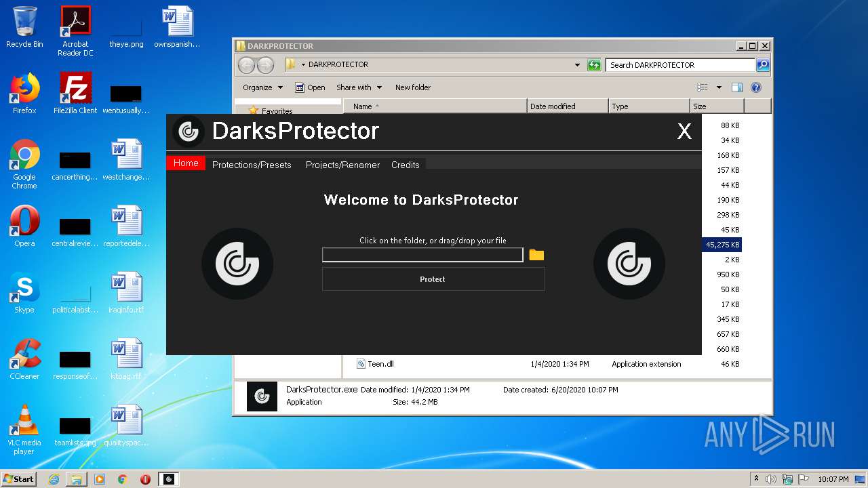
Task: Click the DarksProtector logo in the title bar
Action: tap(189, 131)
